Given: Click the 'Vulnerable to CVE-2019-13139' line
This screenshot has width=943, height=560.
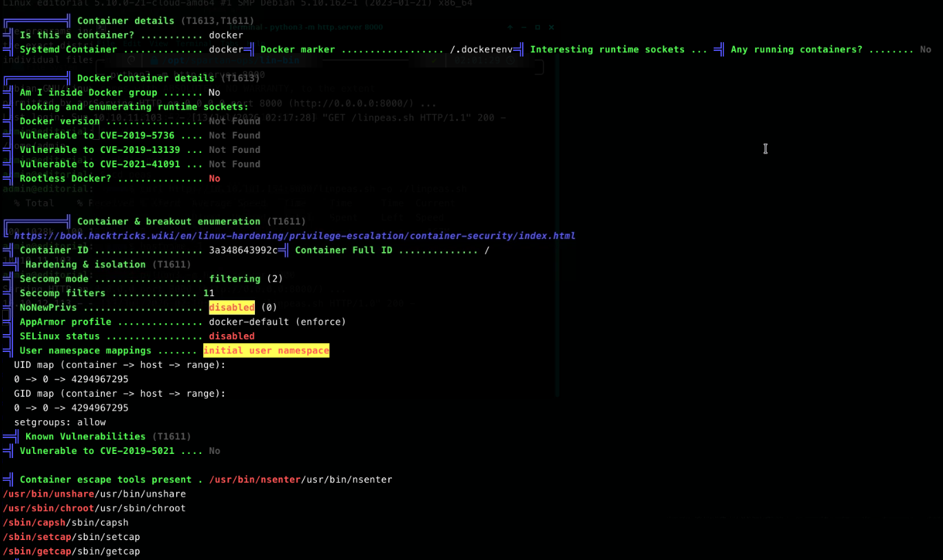Looking at the screenshot, I should click(140, 149).
